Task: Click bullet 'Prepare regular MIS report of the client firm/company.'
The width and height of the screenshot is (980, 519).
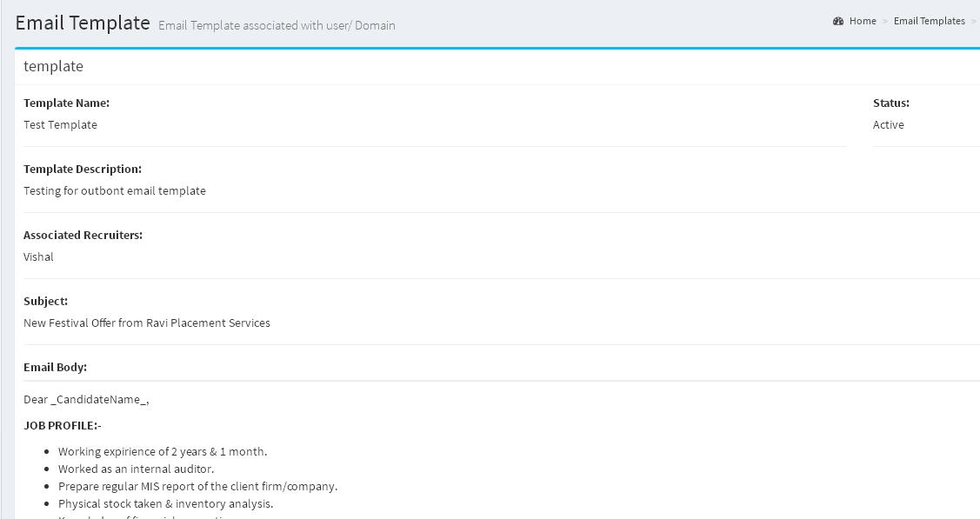Action: (198, 487)
